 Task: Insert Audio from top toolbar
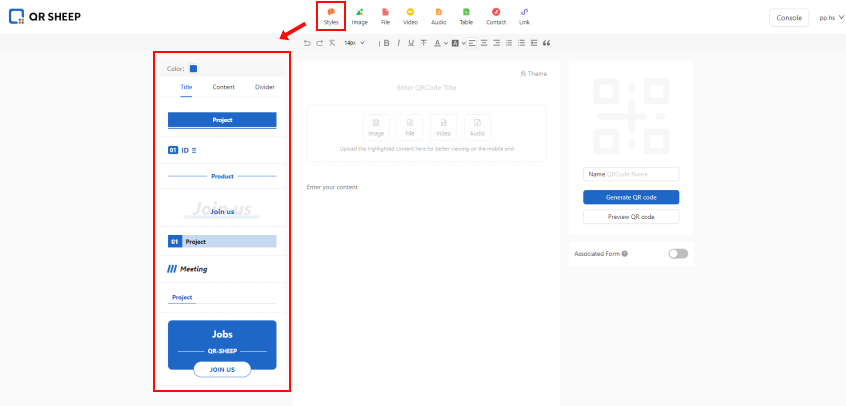(x=439, y=16)
